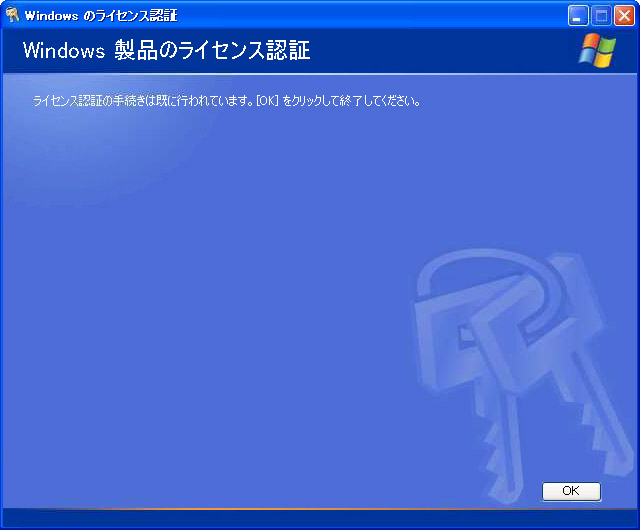Click the dark blue footer bar
640x530 pixels.
320,519
